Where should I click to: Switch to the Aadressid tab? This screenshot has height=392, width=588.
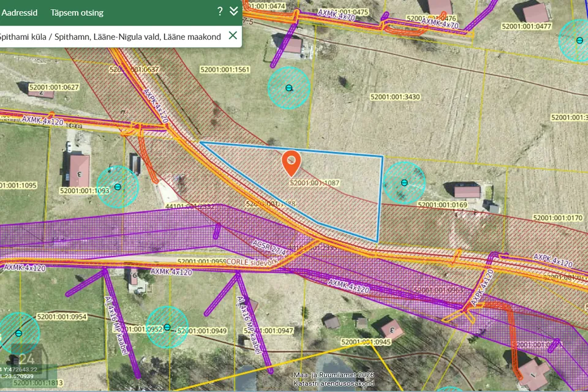tap(20, 13)
